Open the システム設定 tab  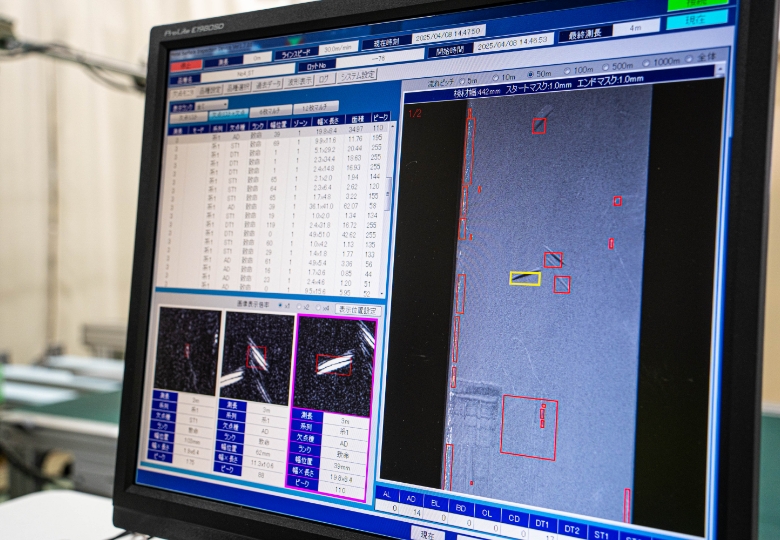pos(357,75)
